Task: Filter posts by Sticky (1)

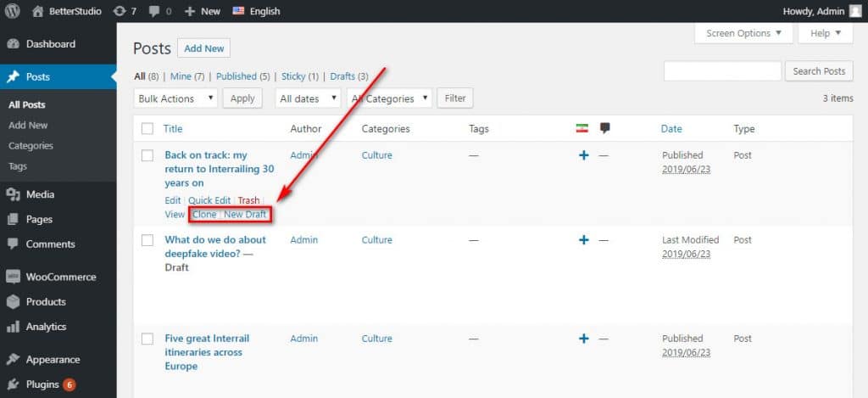Action: [x=300, y=76]
